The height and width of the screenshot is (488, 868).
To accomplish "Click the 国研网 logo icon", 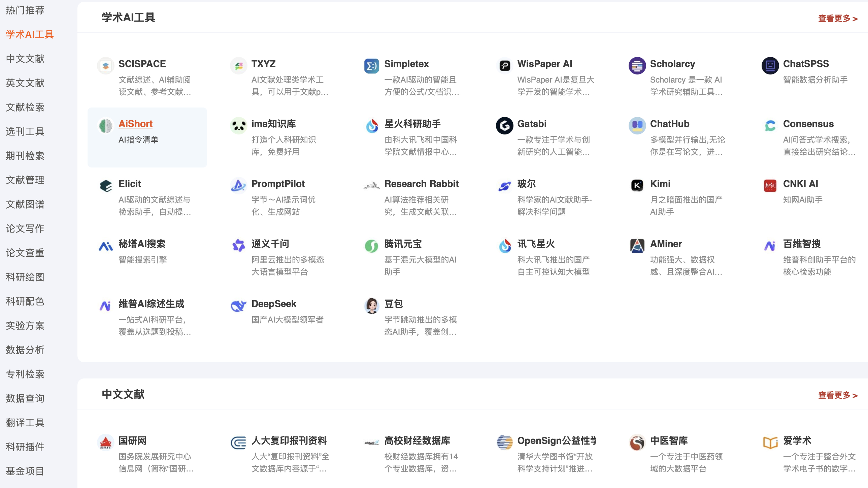I will pyautogui.click(x=105, y=442).
